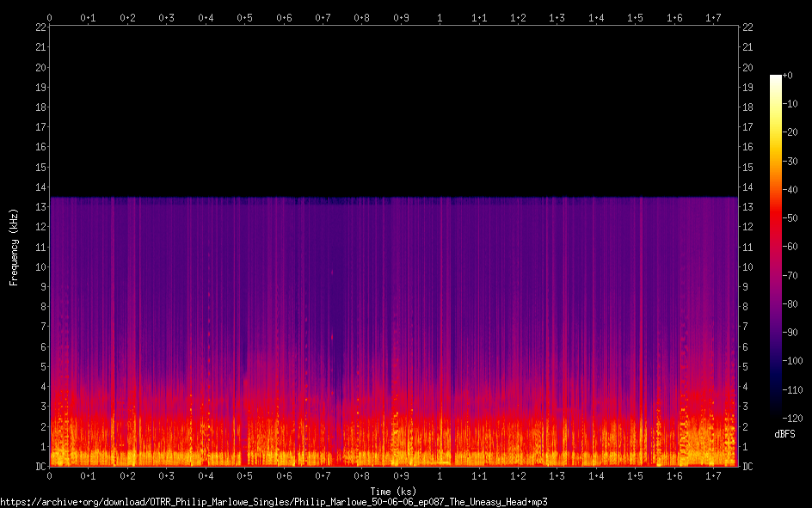Click the DC label on the right axis
This screenshot has height=508, width=812.
[x=747, y=467]
